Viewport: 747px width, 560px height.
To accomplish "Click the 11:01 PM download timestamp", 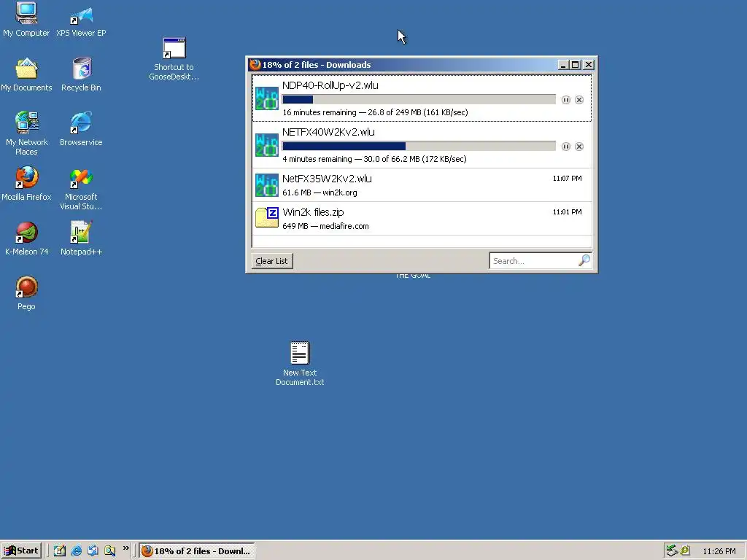I will pos(567,212).
